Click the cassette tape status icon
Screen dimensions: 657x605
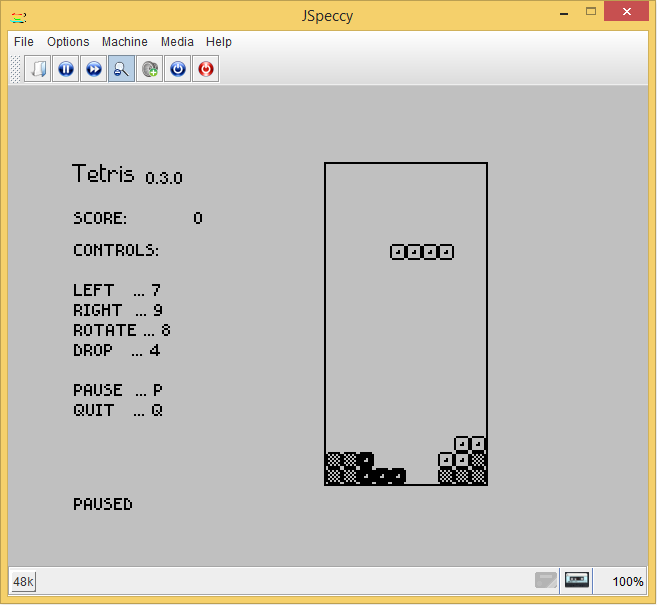tap(577, 580)
